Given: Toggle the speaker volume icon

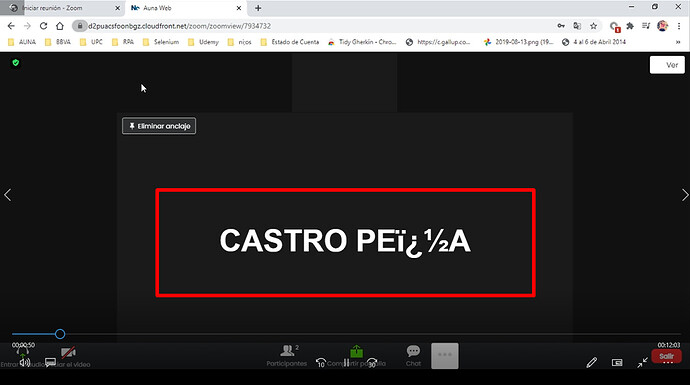Looking at the screenshot, I should coord(25,362).
